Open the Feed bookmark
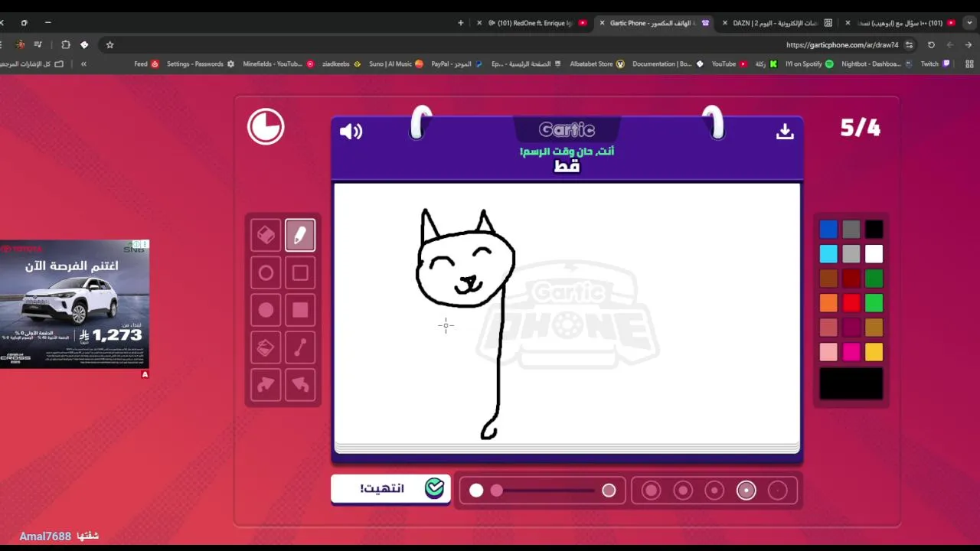This screenshot has width=980, height=551. click(146, 64)
